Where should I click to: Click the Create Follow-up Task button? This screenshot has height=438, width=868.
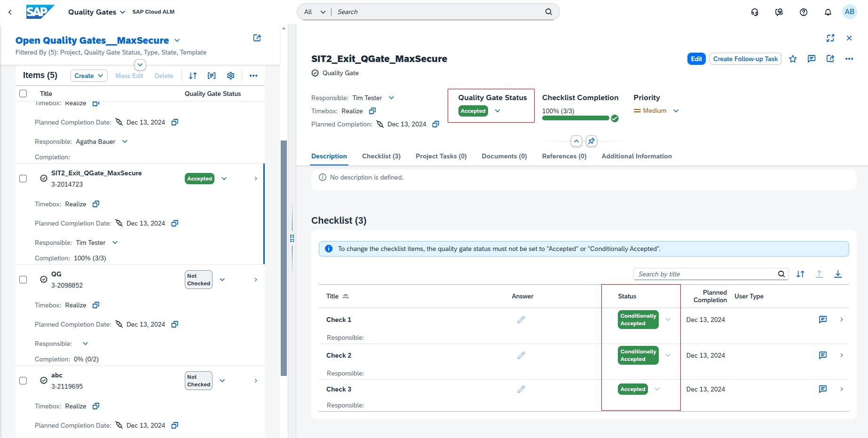tap(745, 59)
